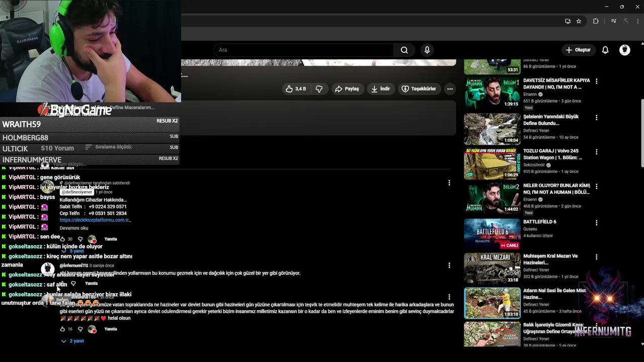Click the video dislike thumbs-down icon
The image size is (644, 362).
tap(319, 88)
